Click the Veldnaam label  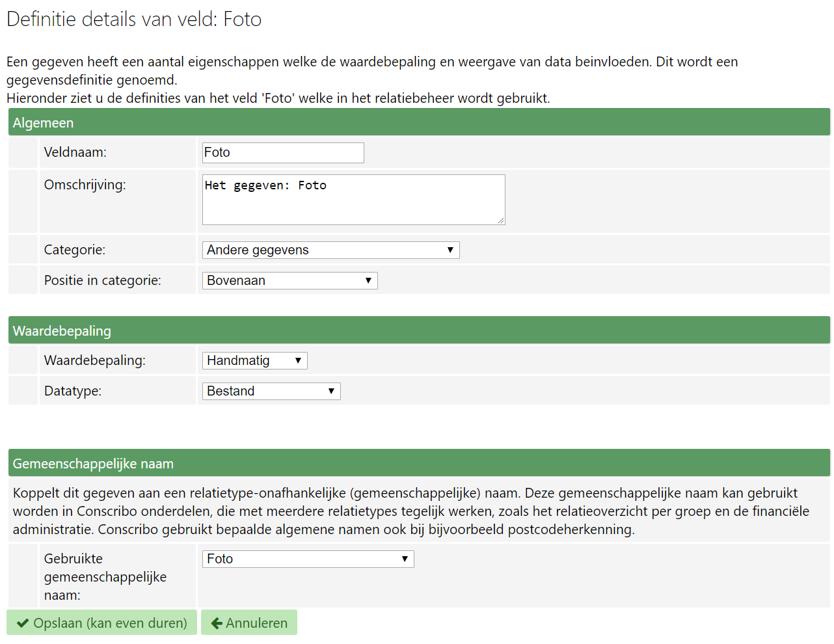(75, 152)
